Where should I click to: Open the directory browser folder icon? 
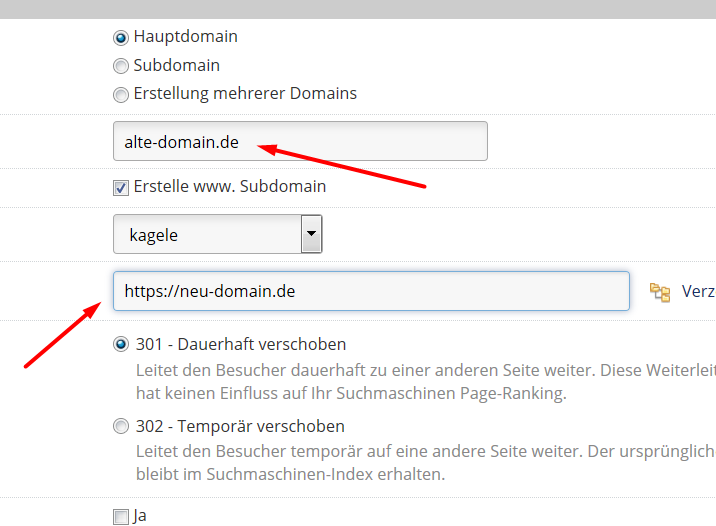click(660, 292)
